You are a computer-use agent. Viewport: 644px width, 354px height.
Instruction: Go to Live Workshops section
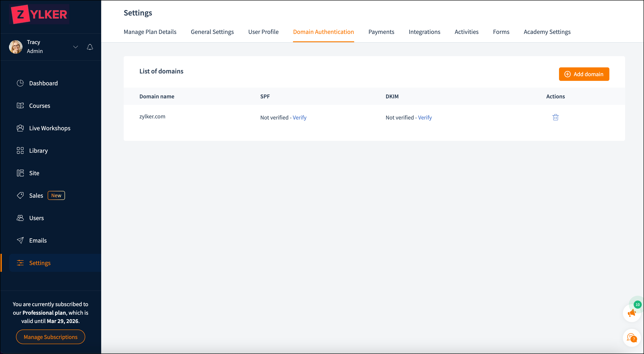point(49,128)
